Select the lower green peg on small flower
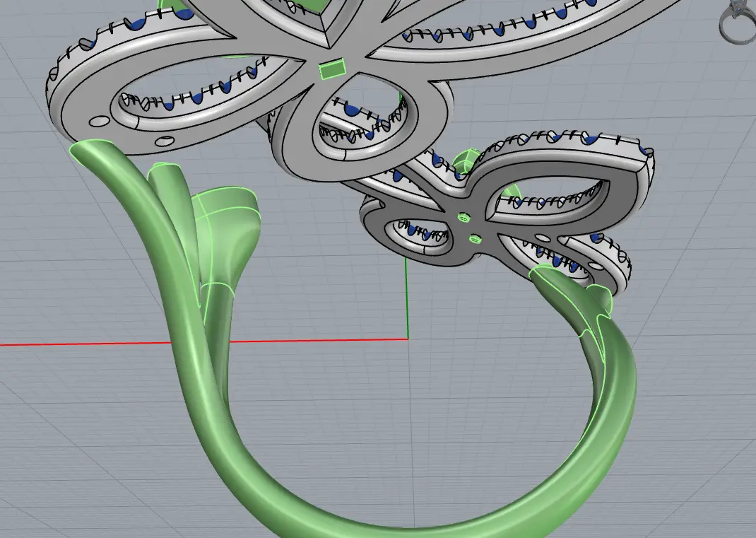This screenshot has width=756, height=538. click(474, 238)
